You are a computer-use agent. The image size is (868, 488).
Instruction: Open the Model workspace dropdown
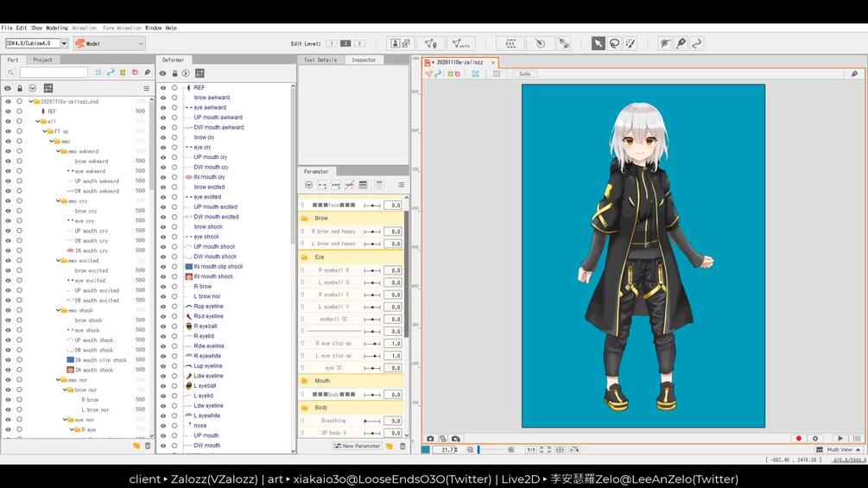109,43
